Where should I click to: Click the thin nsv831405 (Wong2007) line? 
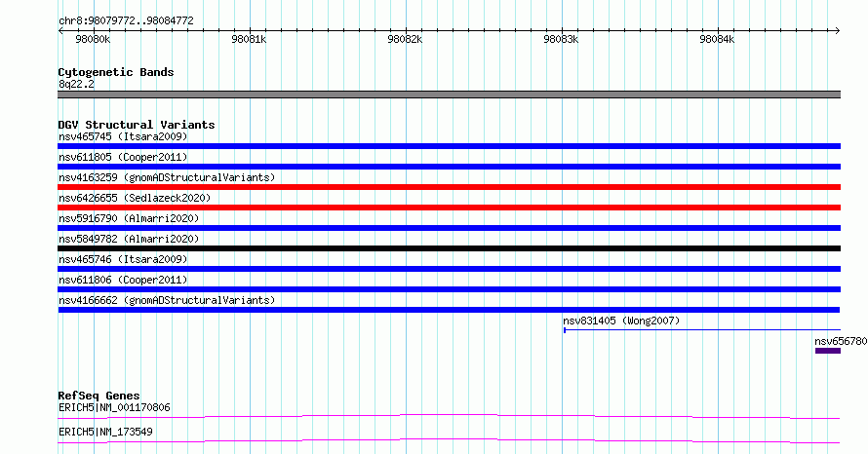point(702,330)
